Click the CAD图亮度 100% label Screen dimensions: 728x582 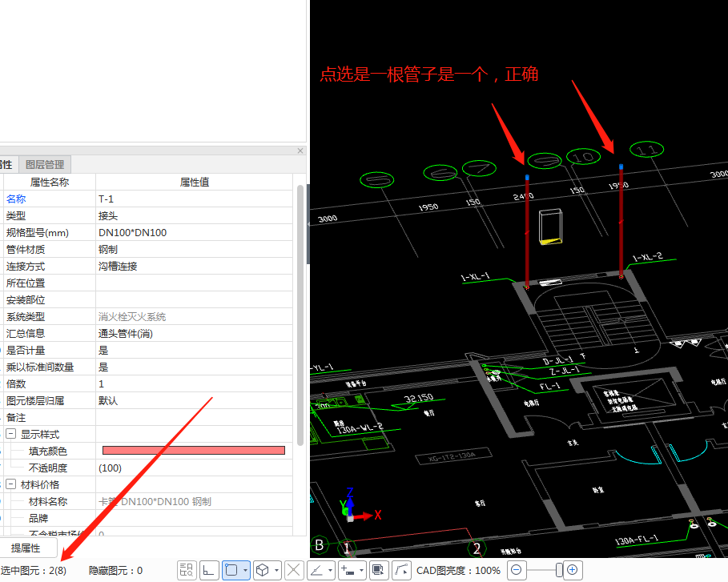pyautogui.click(x=458, y=571)
